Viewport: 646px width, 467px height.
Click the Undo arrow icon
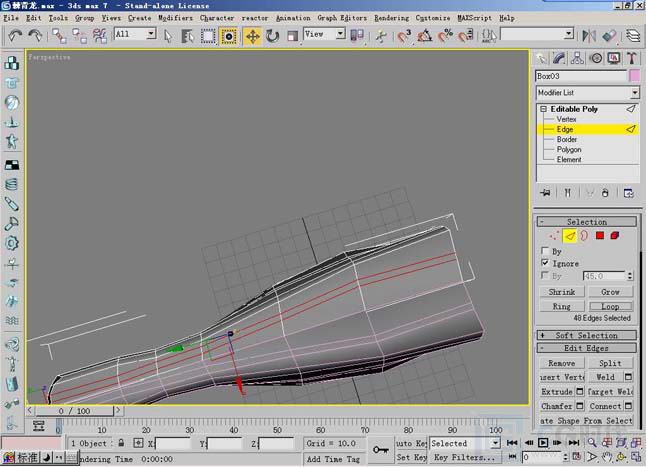point(16,36)
